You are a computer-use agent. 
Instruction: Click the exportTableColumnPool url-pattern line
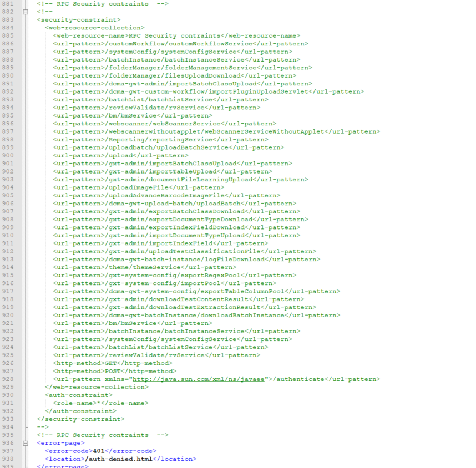pos(197,291)
